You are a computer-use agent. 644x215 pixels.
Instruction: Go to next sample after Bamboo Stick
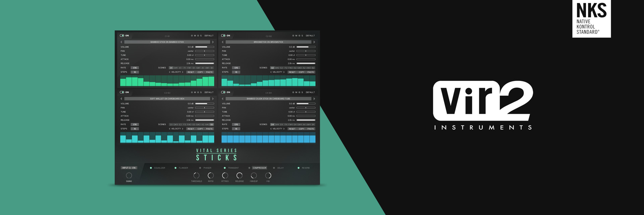pyautogui.click(x=213, y=42)
